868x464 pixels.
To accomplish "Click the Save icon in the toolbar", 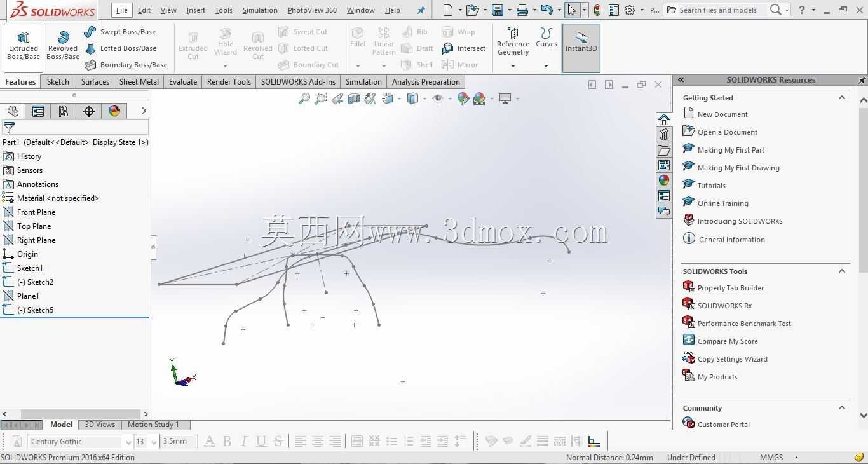I will pyautogui.click(x=498, y=10).
